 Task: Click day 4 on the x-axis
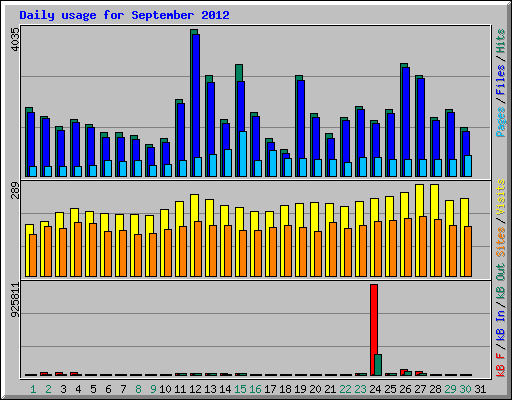[78, 389]
